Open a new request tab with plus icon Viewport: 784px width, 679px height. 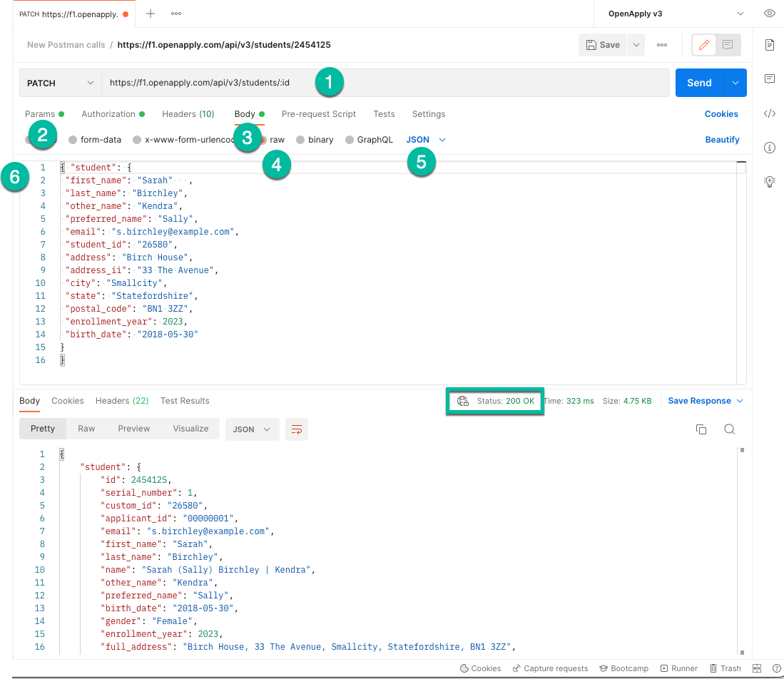150,14
